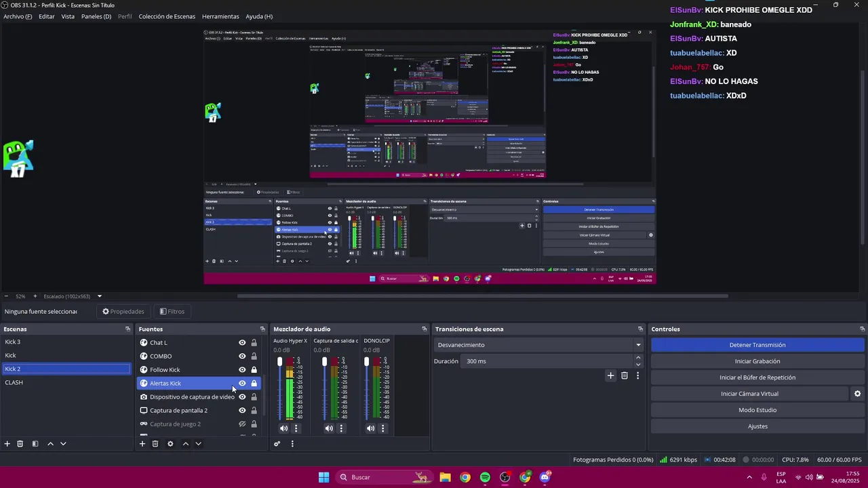Lock the Chat L source
This screenshot has width=868, height=488.
pos(254,343)
